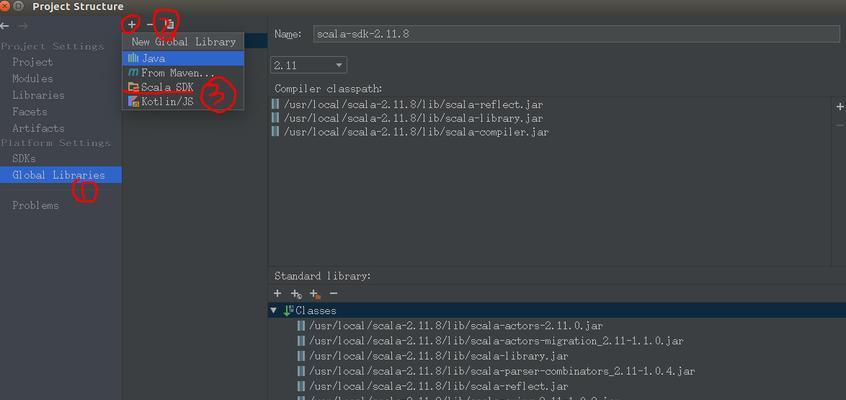
Task: Close the Project Structure window
Action: [x=5, y=6]
